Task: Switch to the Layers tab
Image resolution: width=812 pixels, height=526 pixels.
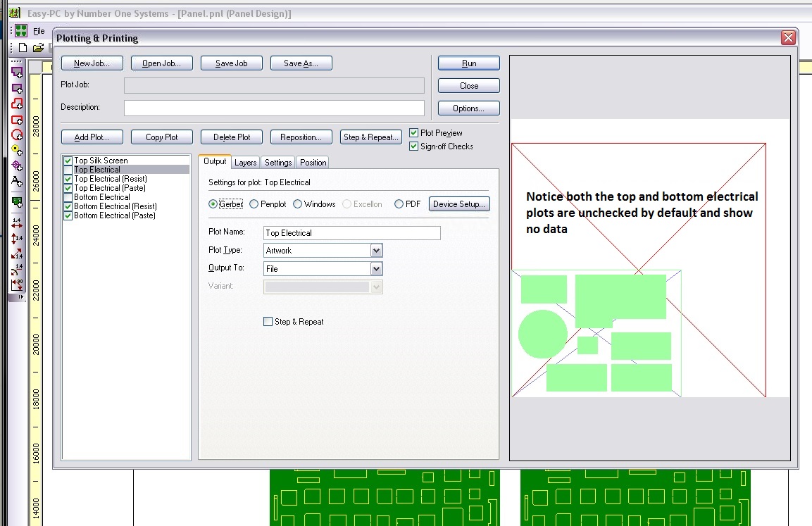Action: pyautogui.click(x=246, y=163)
